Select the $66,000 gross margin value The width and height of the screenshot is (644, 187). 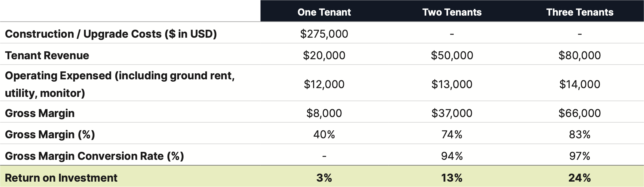tap(580, 113)
